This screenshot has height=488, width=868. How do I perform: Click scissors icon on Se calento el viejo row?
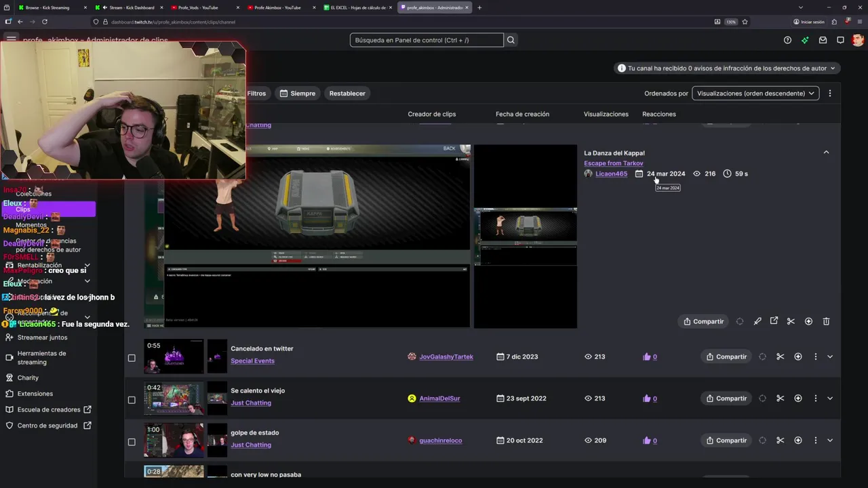(x=780, y=399)
